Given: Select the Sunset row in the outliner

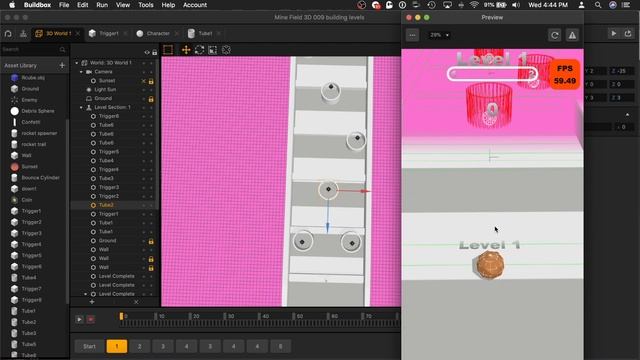Looking at the screenshot, I should coord(107,81).
